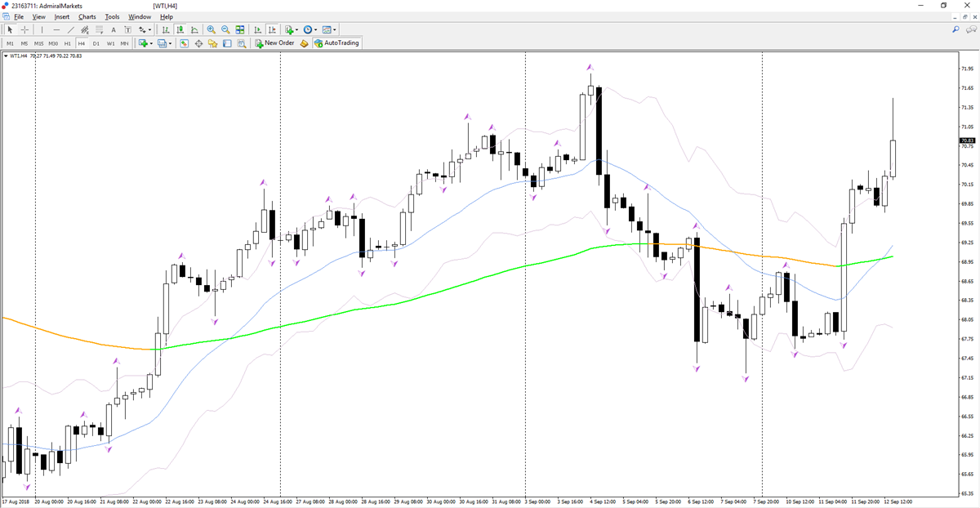Zoom out of the chart
980x508 pixels.
point(225,29)
